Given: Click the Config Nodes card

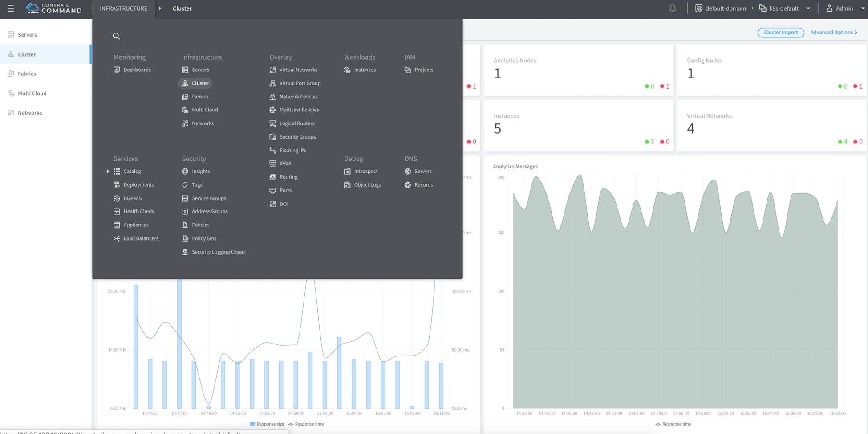Looking at the screenshot, I should click(772, 70).
